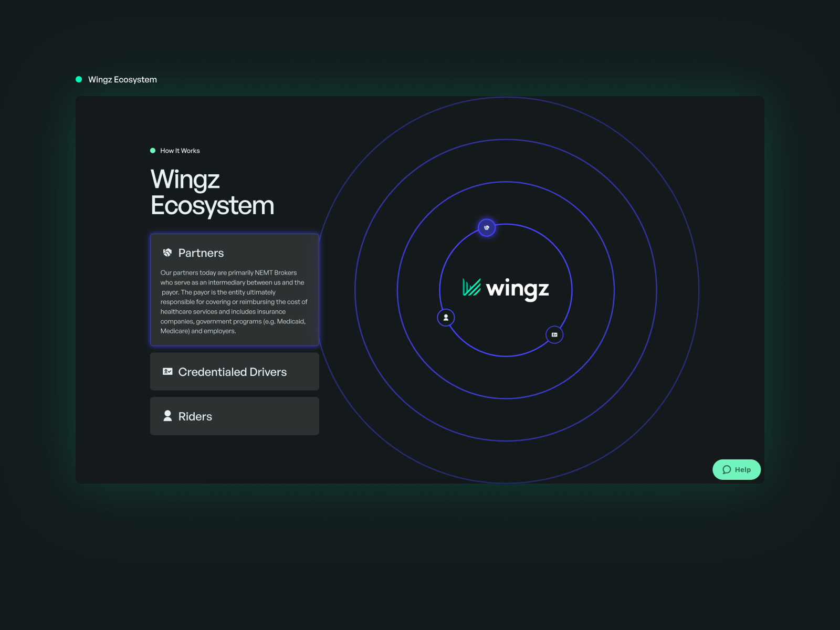Click the 'How It Works' label
840x630 pixels.
(180, 151)
